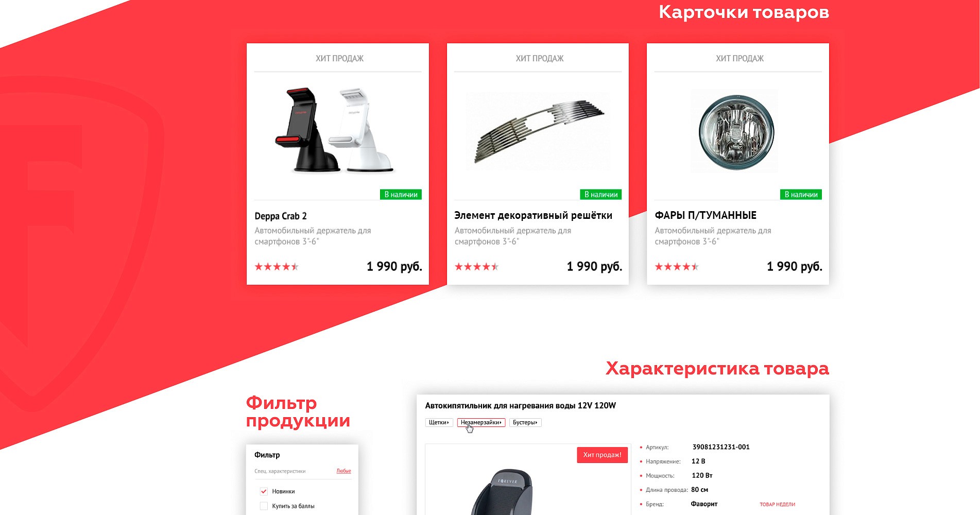Click star rating on decorative grille card
This screenshot has height=515, width=980.
[476, 266]
